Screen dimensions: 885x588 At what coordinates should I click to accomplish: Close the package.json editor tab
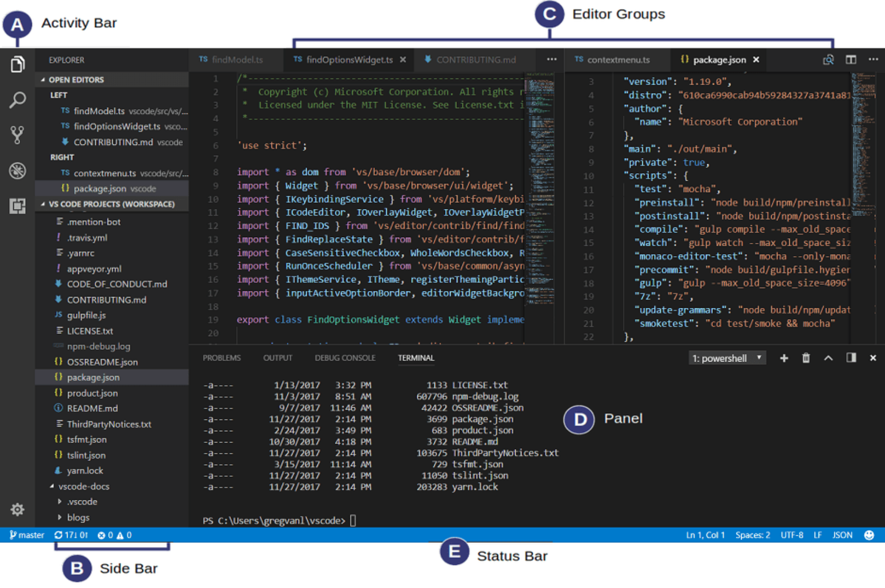pos(756,60)
